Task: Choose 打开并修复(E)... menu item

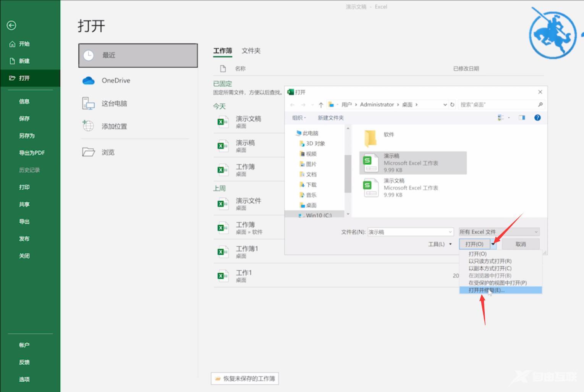Action: [501, 290]
